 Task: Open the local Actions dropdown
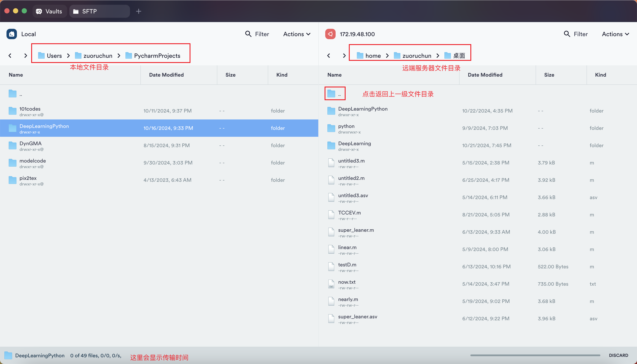297,34
